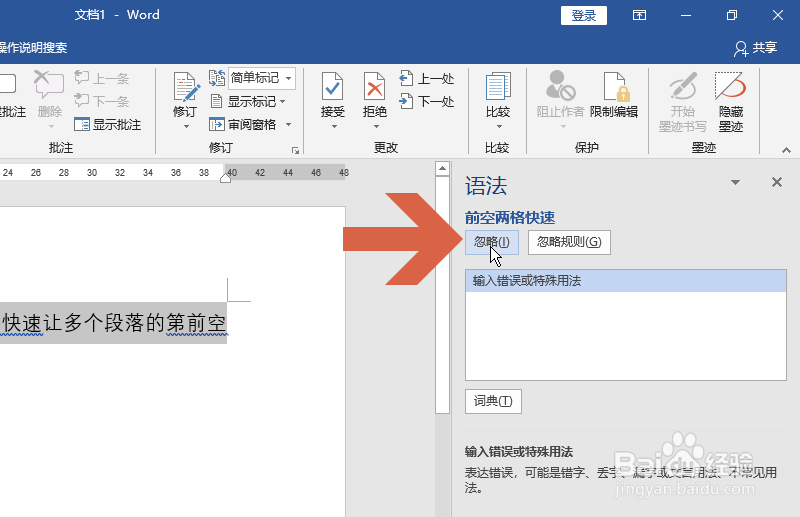Go to next change 下一处
Image resolution: width=800 pixels, height=517 pixels.
(427, 102)
